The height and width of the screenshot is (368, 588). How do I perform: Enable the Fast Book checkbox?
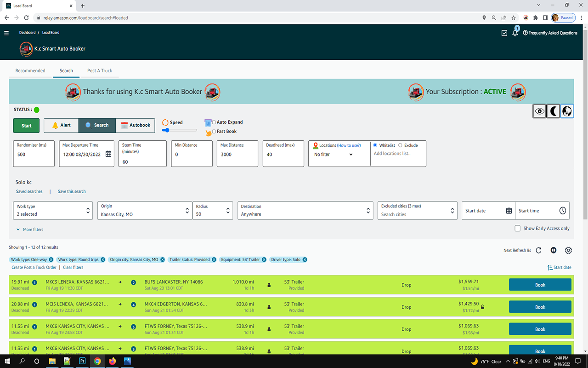tap(214, 132)
